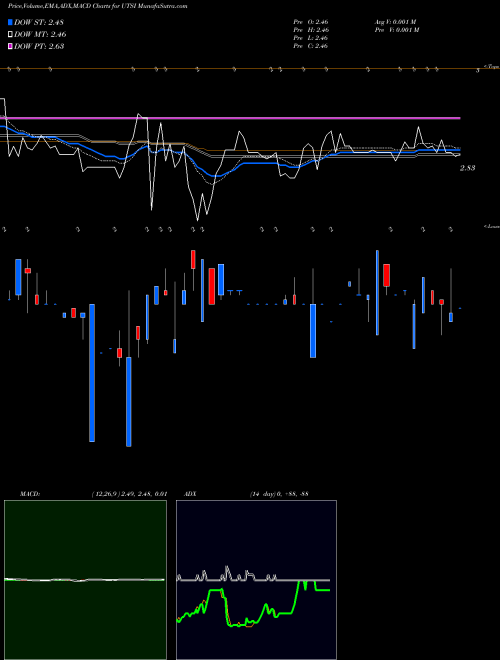Click the 2.83 price label beside the chart
Viewport: 500px width, 660px height.
point(468,168)
